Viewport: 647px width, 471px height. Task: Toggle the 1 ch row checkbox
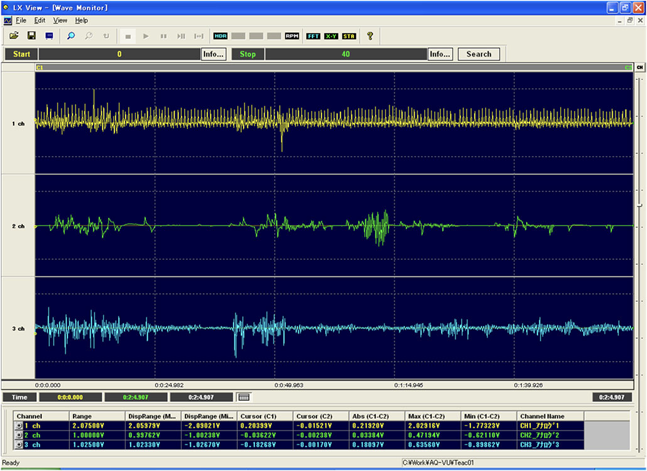point(17,425)
